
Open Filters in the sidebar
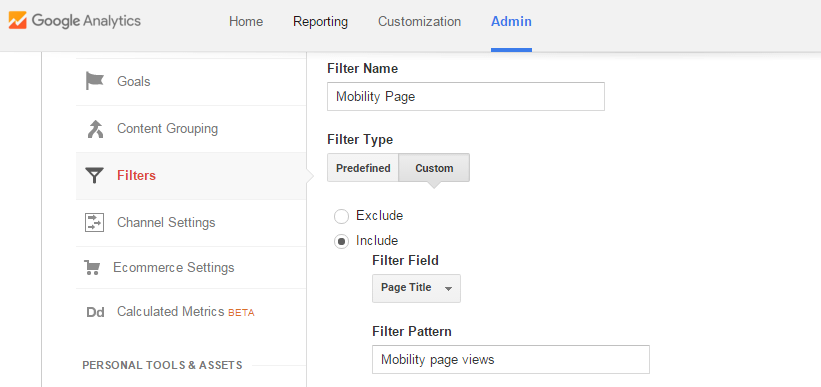tap(137, 175)
